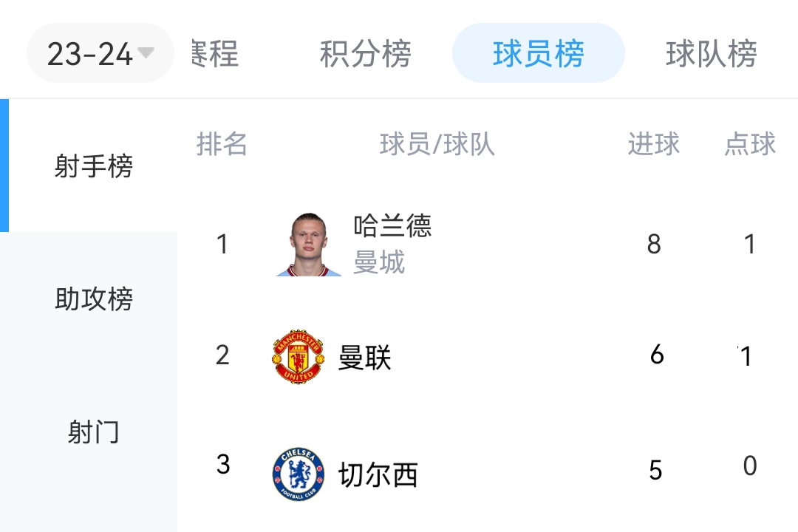Open the 曼联 team entry
Viewport: 798px width, 532px height.
[364, 358]
